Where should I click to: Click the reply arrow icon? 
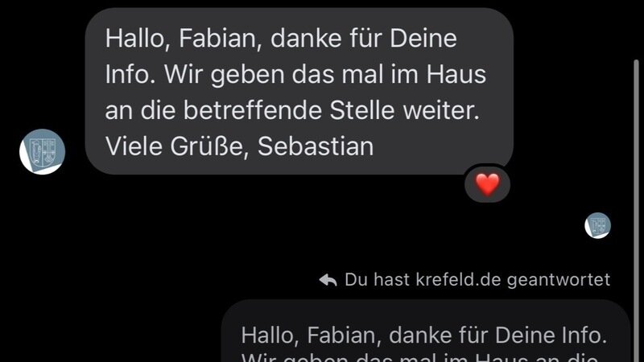pyautogui.click(x=328, y=280)
